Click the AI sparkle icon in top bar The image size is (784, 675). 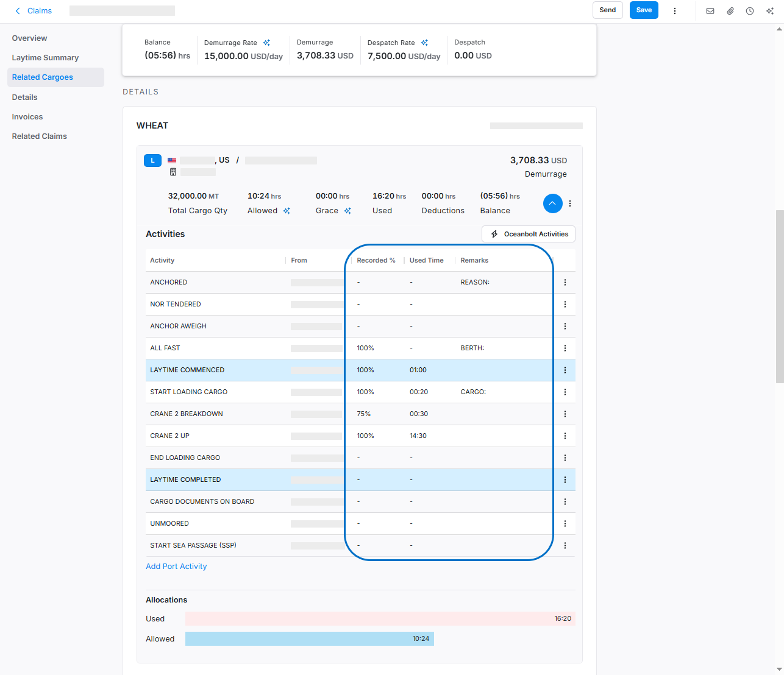coord(770,11)
